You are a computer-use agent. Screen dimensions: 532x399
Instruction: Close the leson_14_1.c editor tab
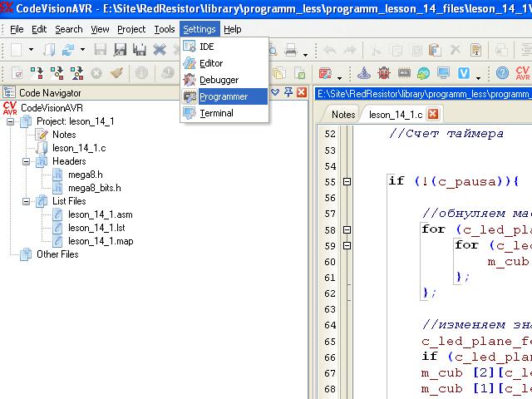coord(433,114)
